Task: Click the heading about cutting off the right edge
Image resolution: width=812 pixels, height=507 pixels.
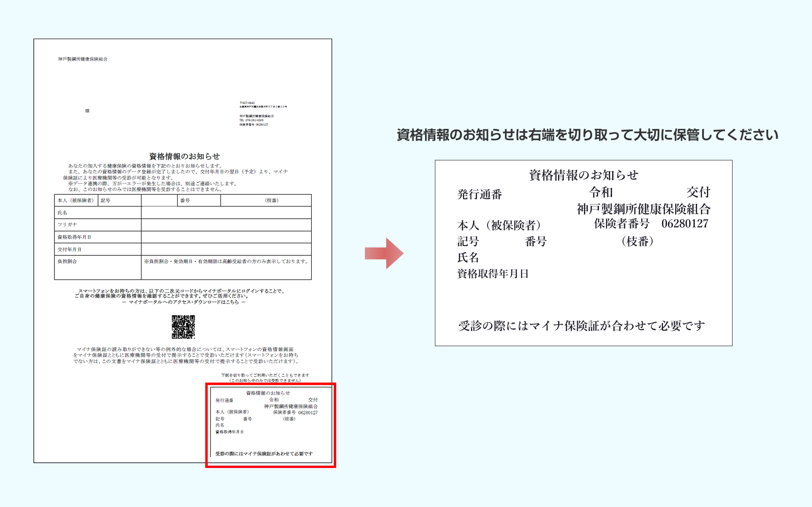Action: point(587,135)
